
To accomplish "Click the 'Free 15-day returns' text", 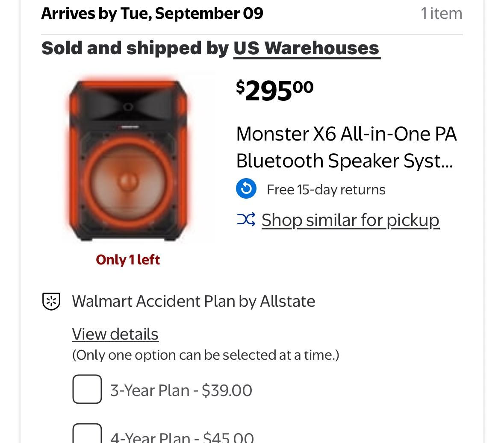I will coord(326,190).
